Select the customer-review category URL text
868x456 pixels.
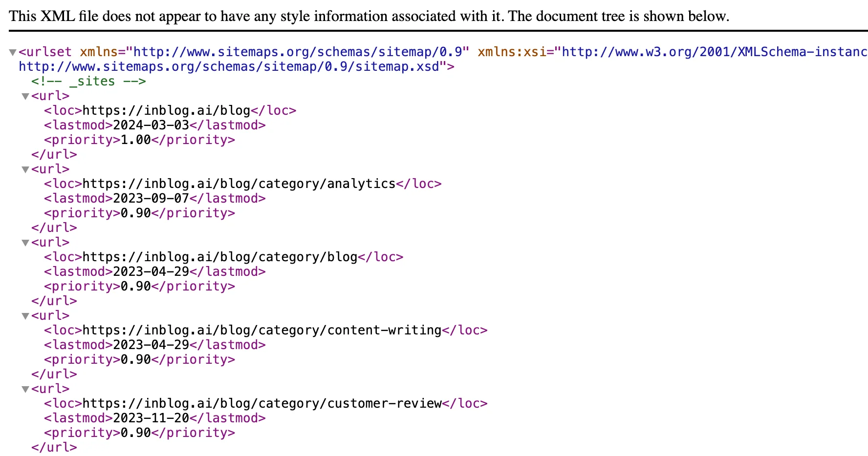pos(262,403)
